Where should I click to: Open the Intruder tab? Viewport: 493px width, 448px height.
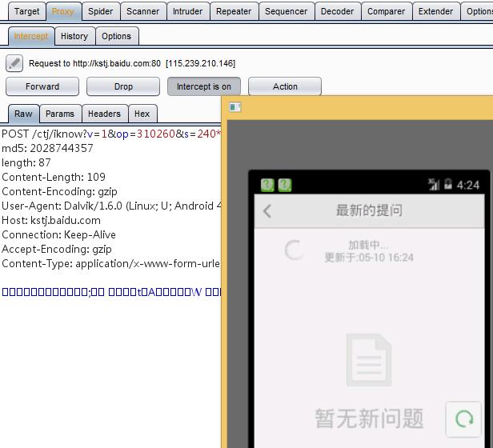click(x=188, y=11)
